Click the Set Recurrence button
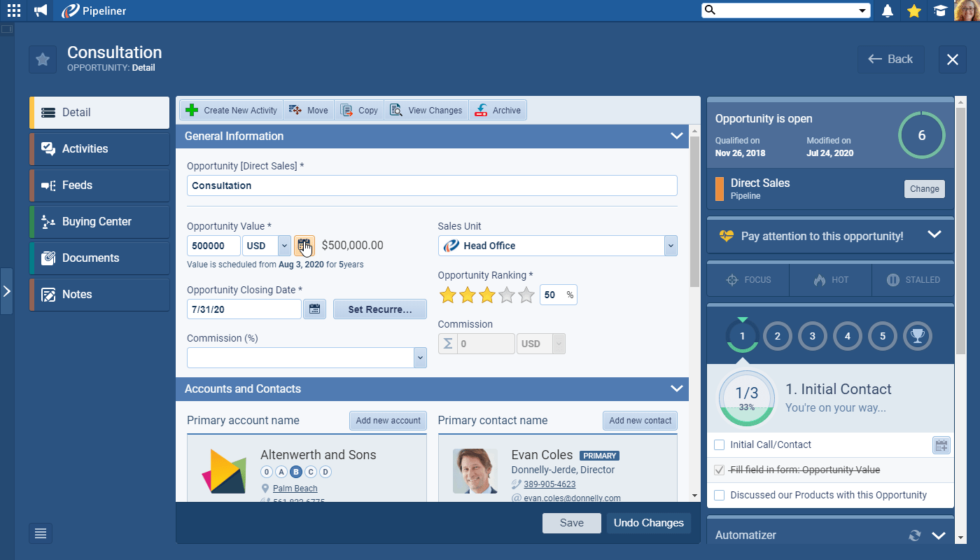Screen dimensions: 980x560 click(x=379, y=309)
